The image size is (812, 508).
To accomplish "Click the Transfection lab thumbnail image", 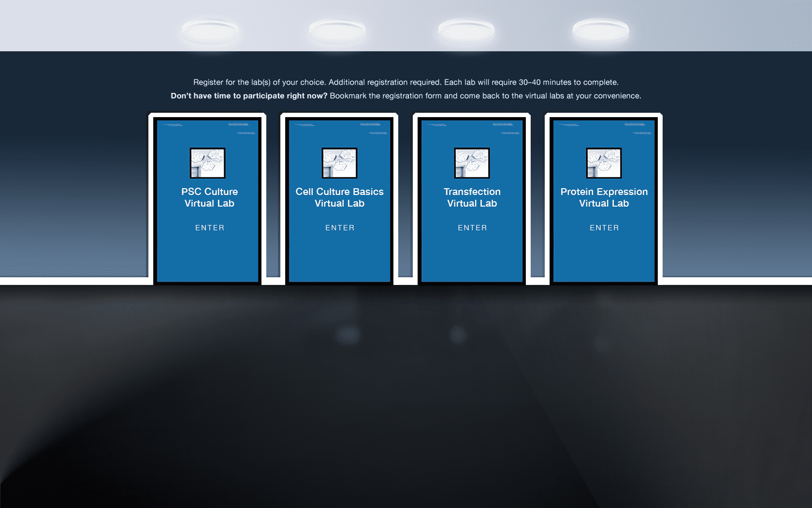I will pos(472,163).
